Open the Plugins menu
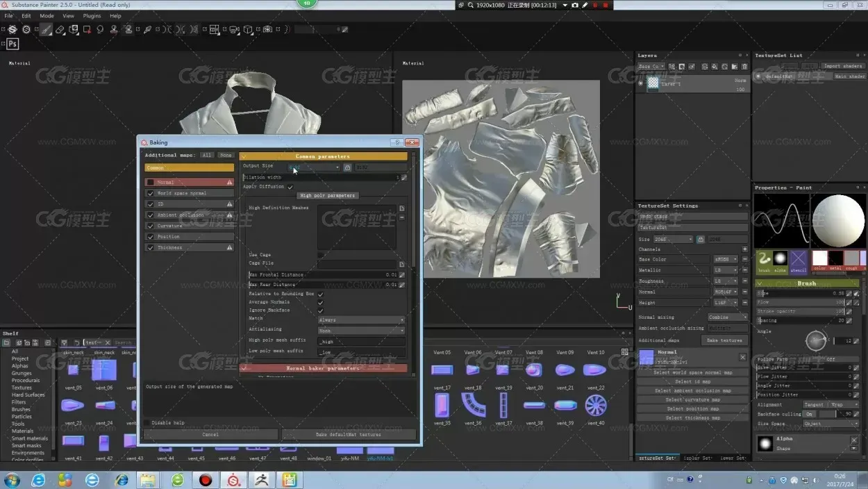 click(92, 15)
